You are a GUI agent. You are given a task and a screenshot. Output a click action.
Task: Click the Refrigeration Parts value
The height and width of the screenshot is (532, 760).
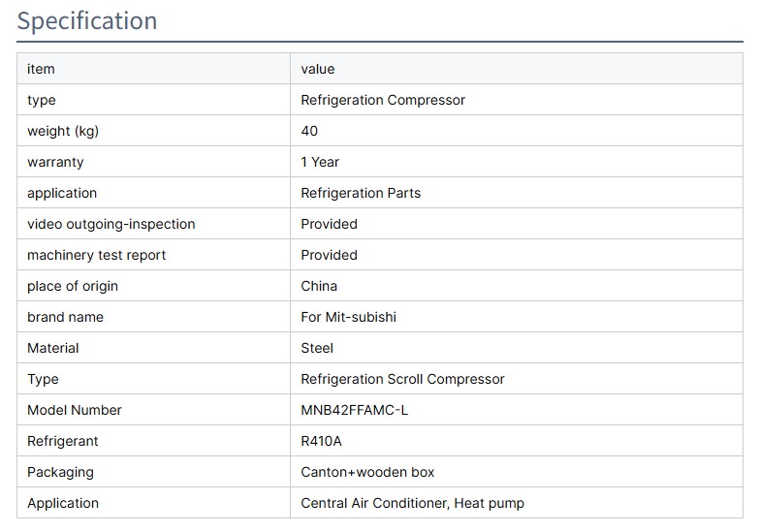coord(361,193)
